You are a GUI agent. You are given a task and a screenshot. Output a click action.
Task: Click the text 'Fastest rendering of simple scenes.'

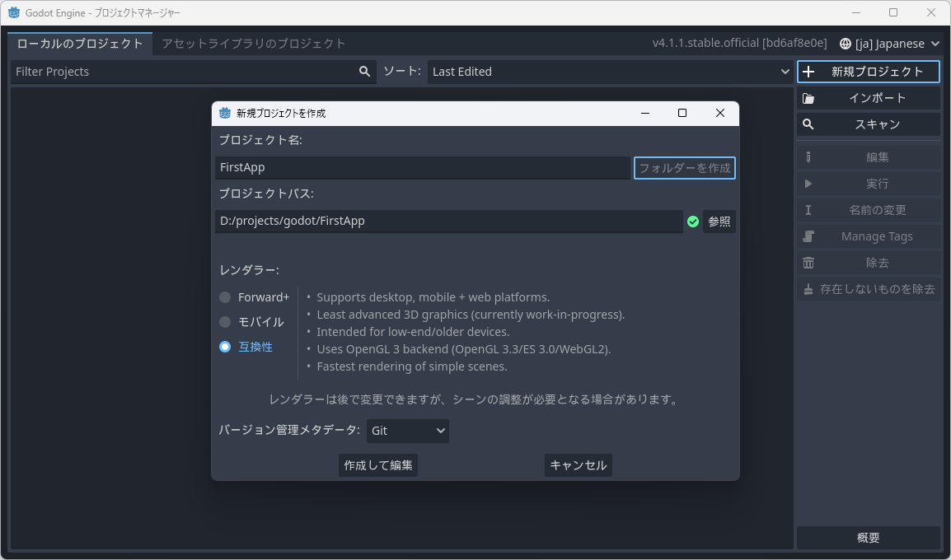(x=412, y=366)
